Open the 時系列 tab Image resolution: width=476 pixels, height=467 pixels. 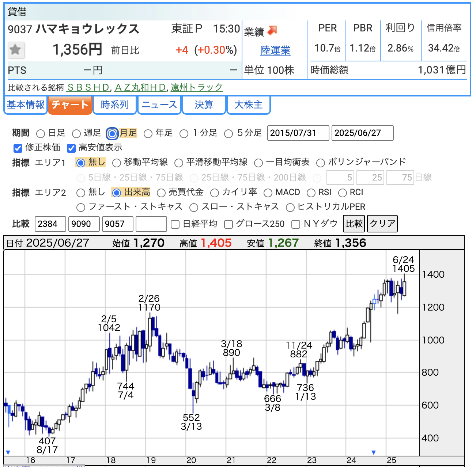(x=115, y=105)
